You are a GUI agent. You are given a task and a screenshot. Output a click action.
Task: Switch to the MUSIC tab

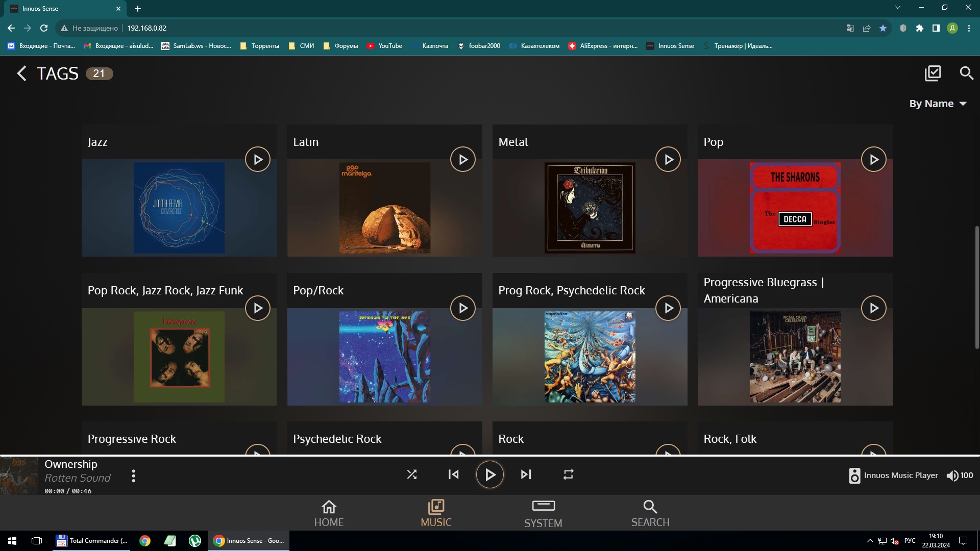tap(436, 513)
